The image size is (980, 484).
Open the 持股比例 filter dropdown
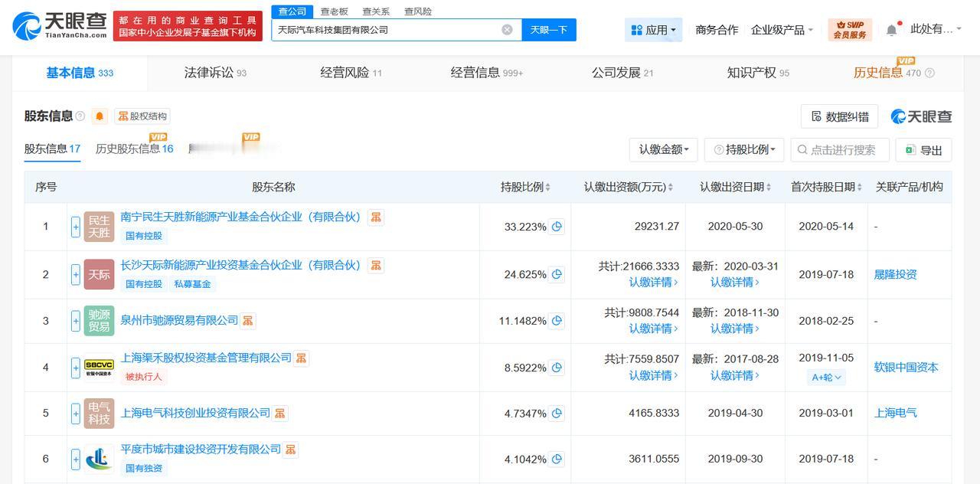click(x=744, y=150)
